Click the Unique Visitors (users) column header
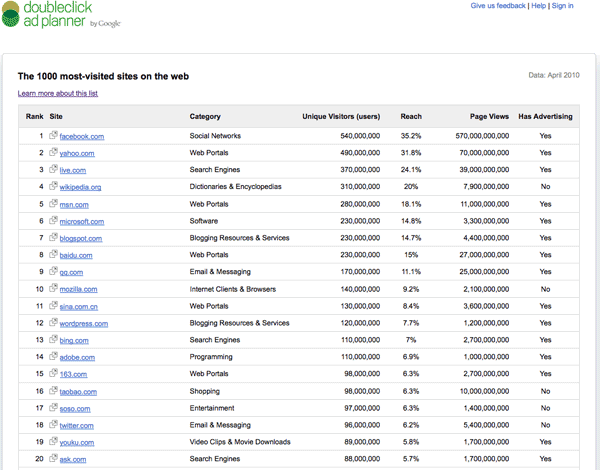Screen dimensions: 600x470 pos(341,116)
